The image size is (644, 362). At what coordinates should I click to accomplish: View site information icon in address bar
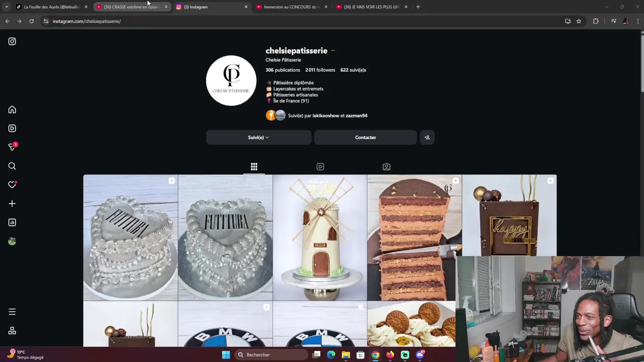[46, 21]
